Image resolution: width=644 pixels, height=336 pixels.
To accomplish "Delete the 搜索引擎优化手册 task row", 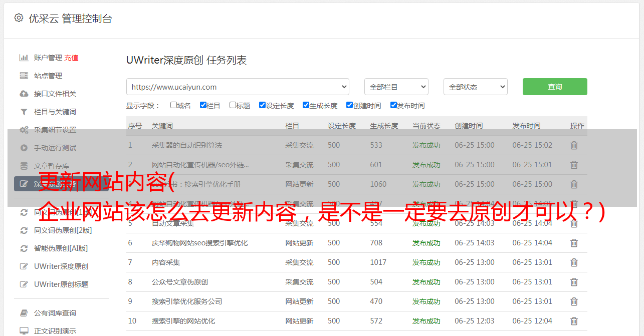I will (x=574, y=184).
